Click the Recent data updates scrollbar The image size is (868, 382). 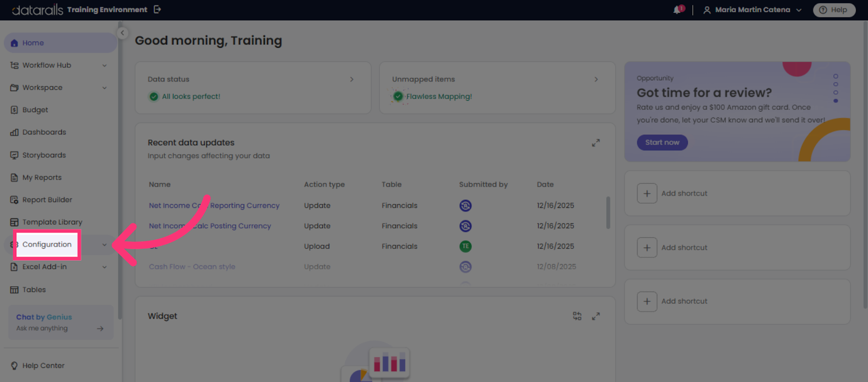pyautogui.click(x=608, y=212)
